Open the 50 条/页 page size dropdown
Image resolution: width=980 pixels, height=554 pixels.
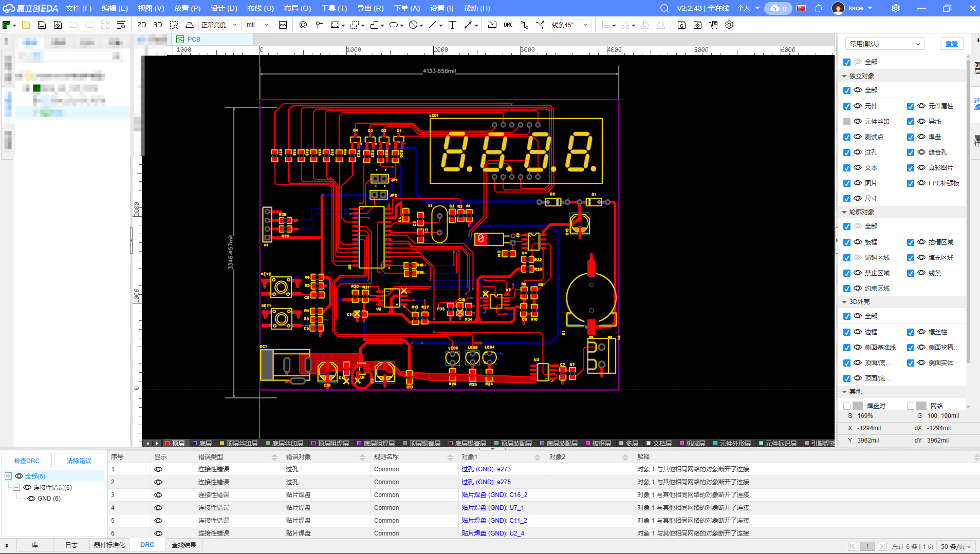[956, 546]
